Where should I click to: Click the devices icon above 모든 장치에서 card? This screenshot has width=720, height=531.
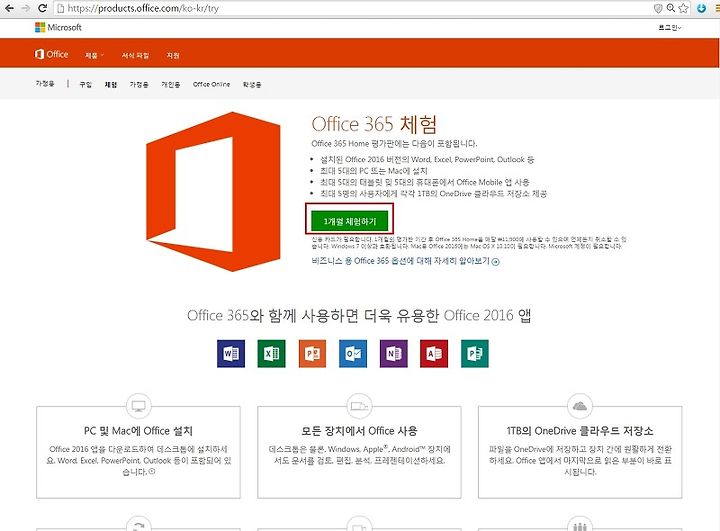[359, 406]
